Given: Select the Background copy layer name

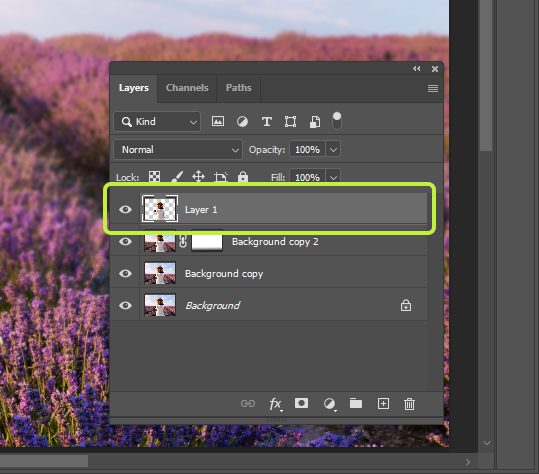Looking at the screenshot, I should pos(224,274).
